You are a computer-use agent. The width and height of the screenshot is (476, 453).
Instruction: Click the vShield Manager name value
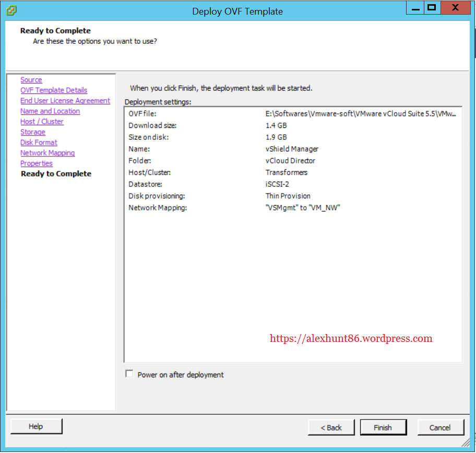292,149
